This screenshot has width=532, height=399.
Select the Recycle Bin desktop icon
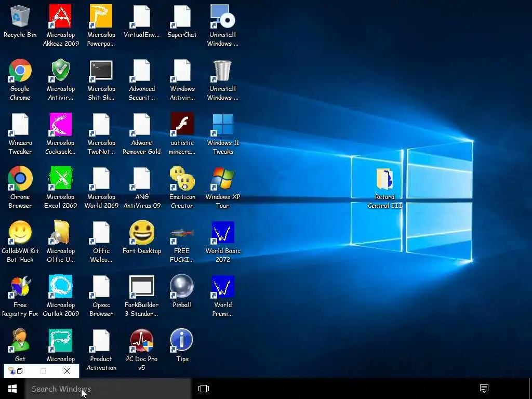(20, 21)
